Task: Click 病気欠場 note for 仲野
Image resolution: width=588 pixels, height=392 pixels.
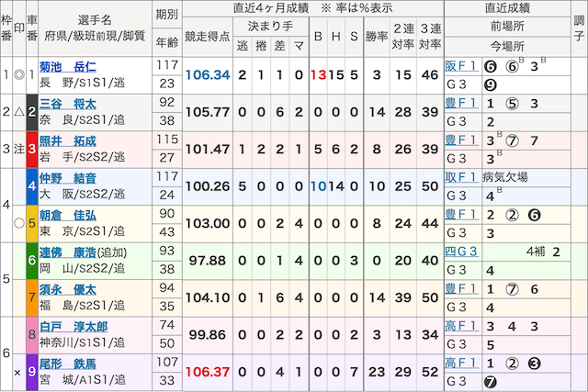Action: click(505, 177)
